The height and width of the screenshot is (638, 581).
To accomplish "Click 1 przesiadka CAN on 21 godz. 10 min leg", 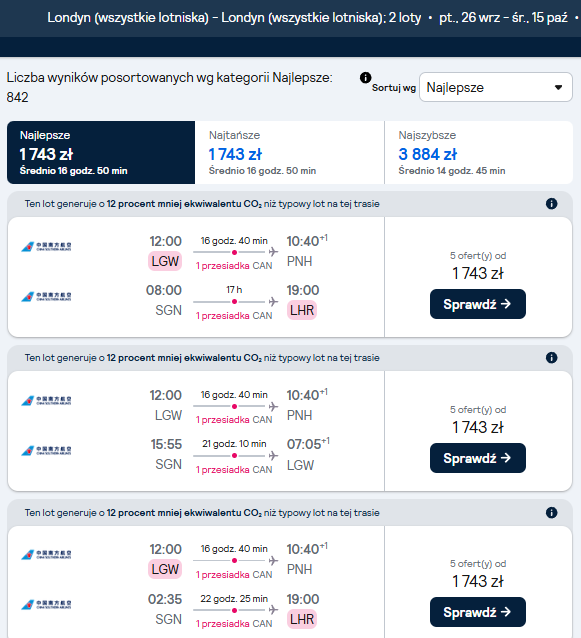I will coord(234,470).
